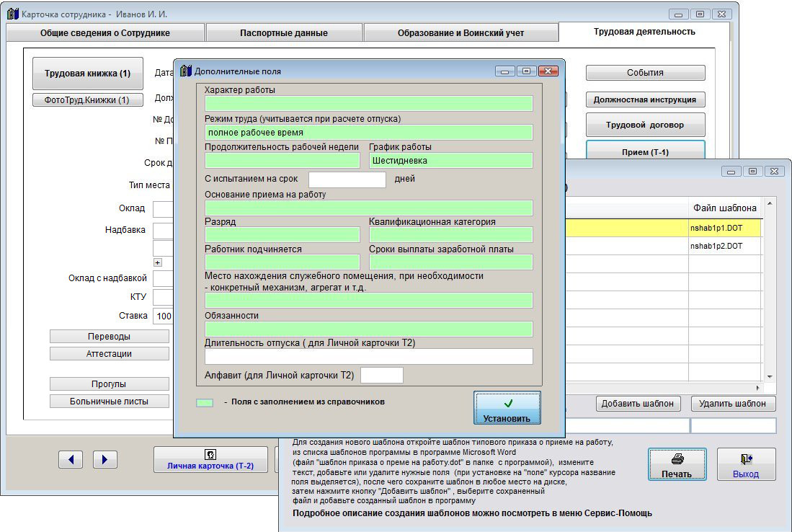The width and height of the screenshot is (792, 532).
Task: Click the Добавить шаблон button
Action: (638, 404)
